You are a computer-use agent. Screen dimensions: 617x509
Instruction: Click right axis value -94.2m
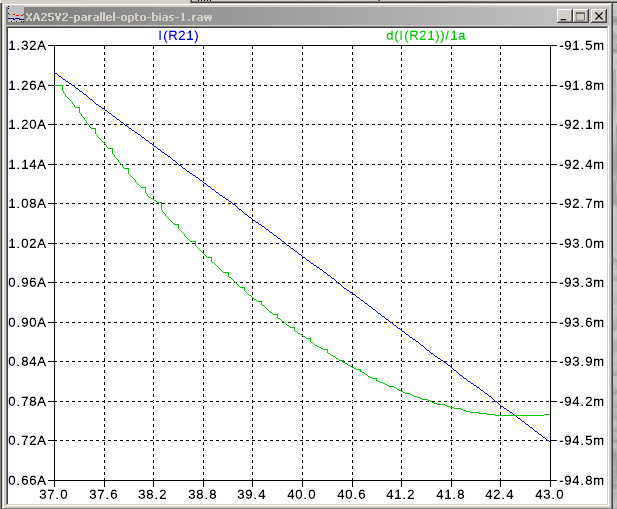(582, 402)
